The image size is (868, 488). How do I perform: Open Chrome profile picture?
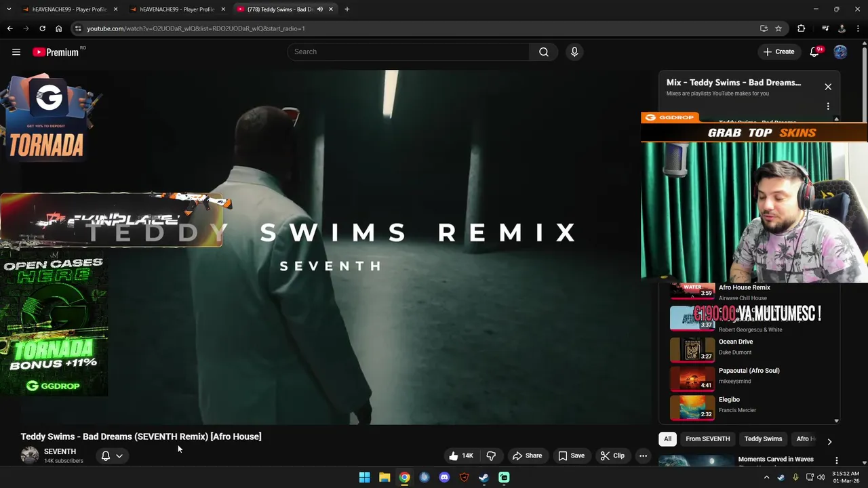pos(842,28)
